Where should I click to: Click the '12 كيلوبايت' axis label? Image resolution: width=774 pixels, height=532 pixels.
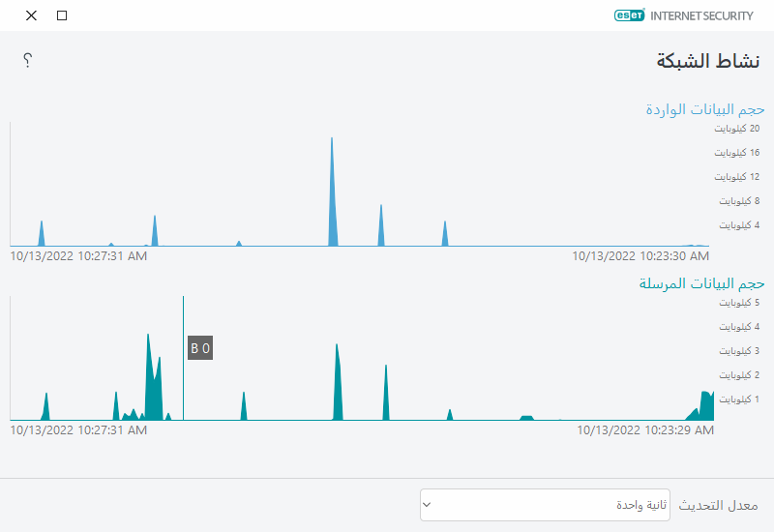(737, 177)
